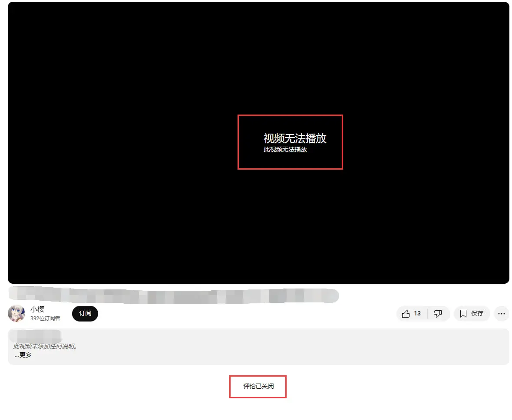Click the 保存 label text
Image resolution: width=512 pixels, height=420 pixels.
pyautogui.click(x=477, y=313)
